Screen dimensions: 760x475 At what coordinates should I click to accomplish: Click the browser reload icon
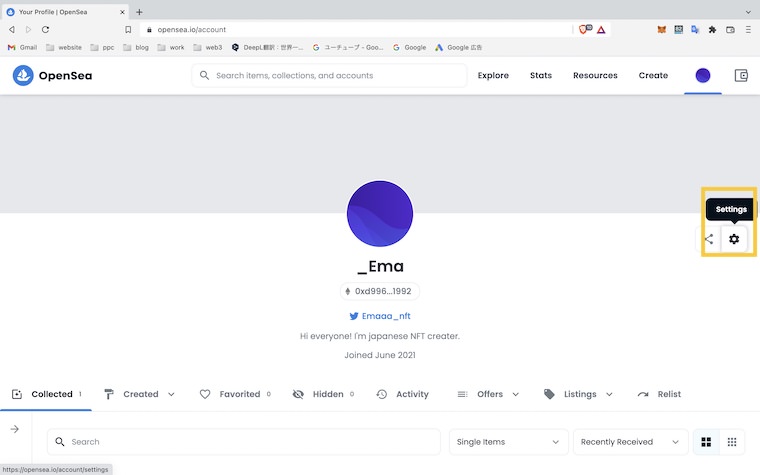[x=46, y=30]
